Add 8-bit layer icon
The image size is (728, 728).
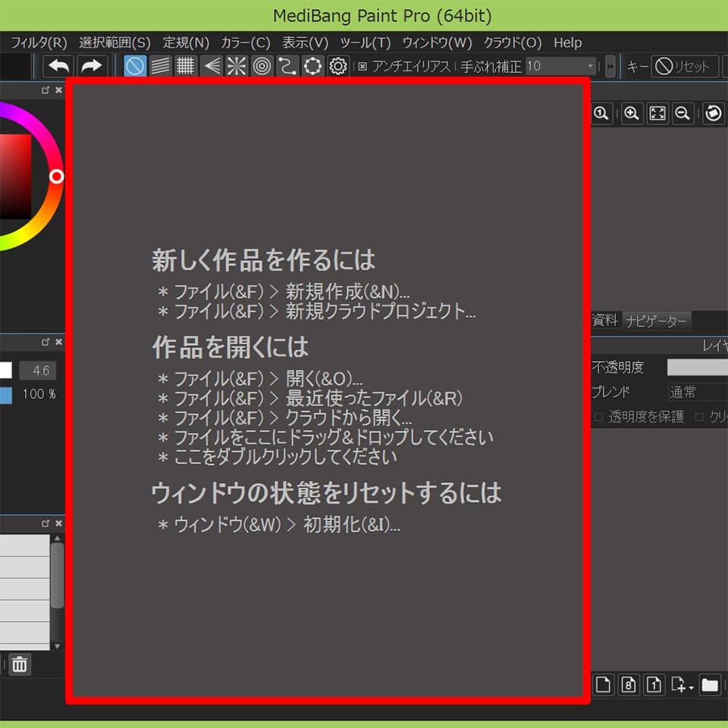click(629, 685)
